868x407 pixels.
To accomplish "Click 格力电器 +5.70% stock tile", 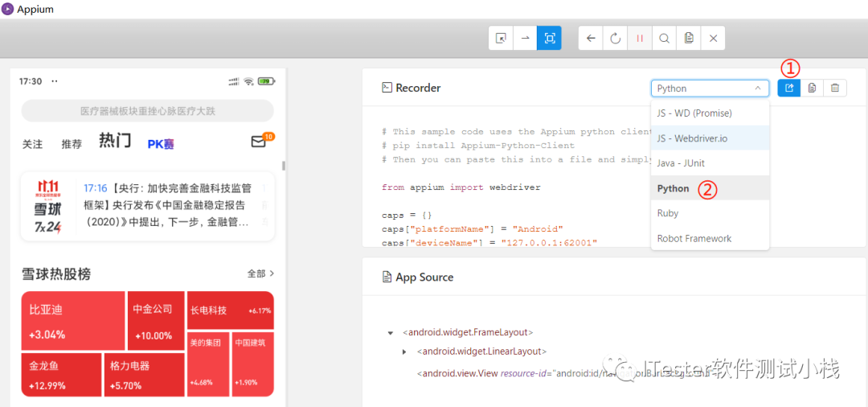I will 145,375.
